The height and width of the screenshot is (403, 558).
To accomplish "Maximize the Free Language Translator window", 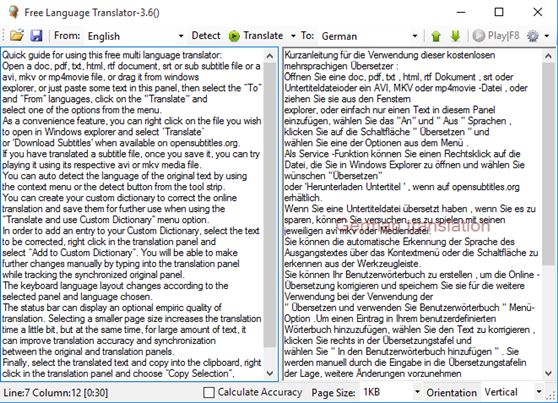I will point(499,12).
